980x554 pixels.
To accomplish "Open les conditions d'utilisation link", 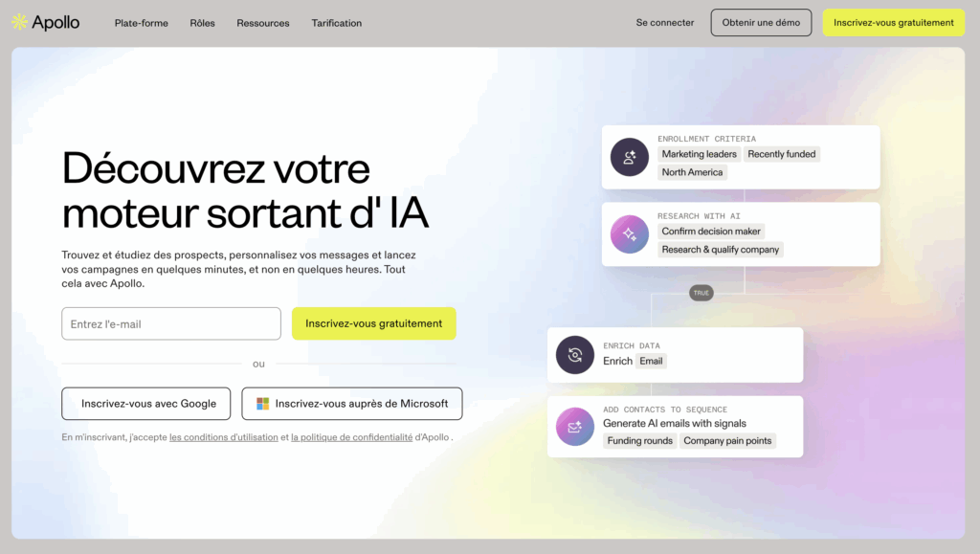I will (224, 437).
